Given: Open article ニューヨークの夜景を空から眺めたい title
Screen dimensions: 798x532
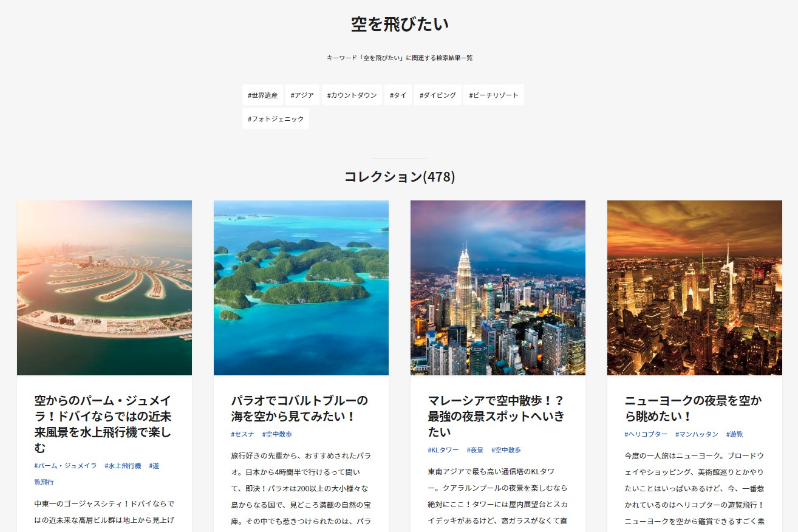Looking at the screenshot, I should (693, 408).
